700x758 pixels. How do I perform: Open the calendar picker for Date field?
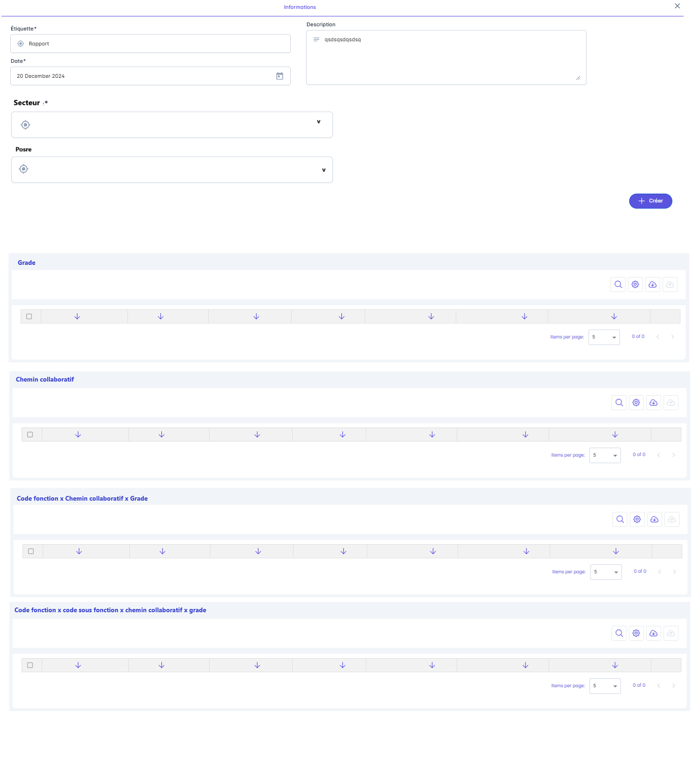point(279,76)
